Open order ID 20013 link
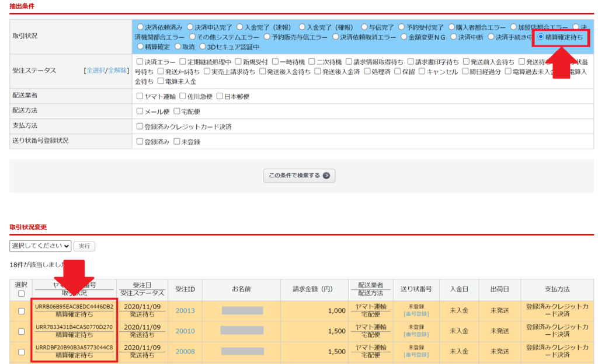598x364 pixels. 185,311
